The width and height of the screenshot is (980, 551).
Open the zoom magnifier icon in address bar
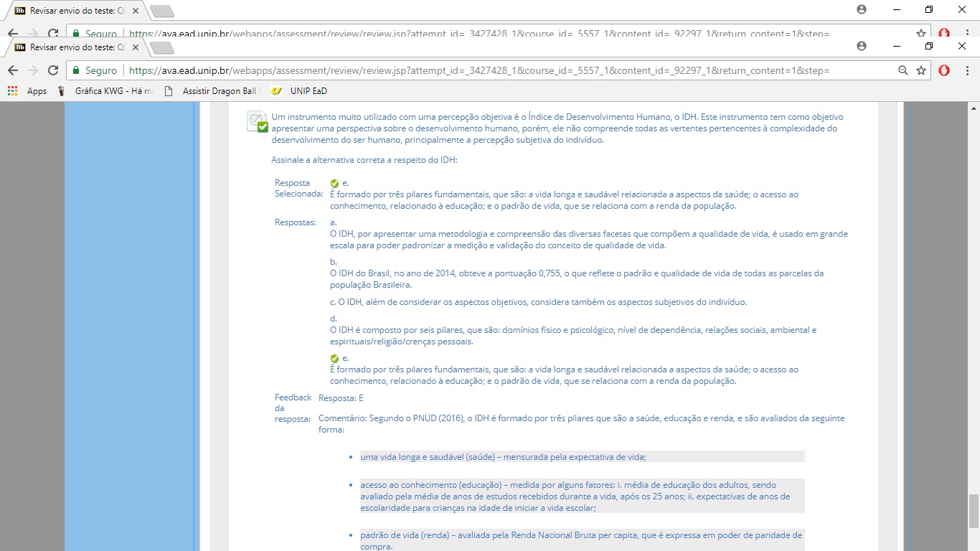coord(903,70)
